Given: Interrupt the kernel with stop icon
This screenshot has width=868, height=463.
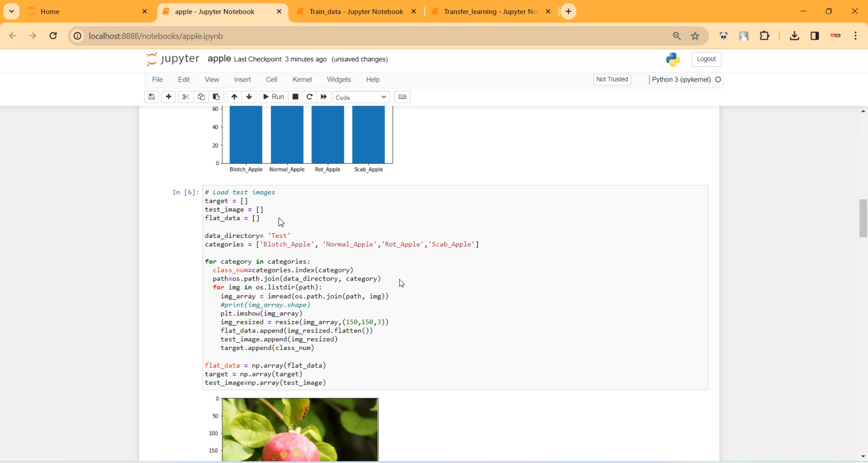Looking at the screenshot, I should [295, 97].
